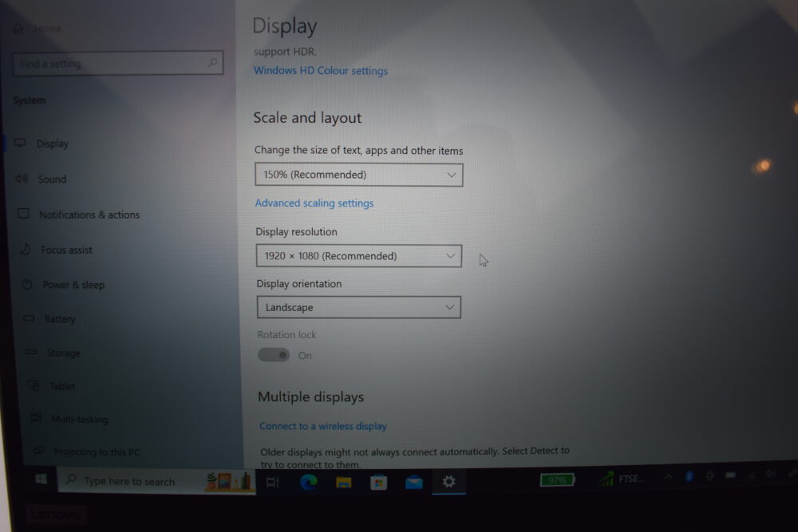798x532 pixels.
Task: Click into the Find a setting box
Action: [117, 63]
